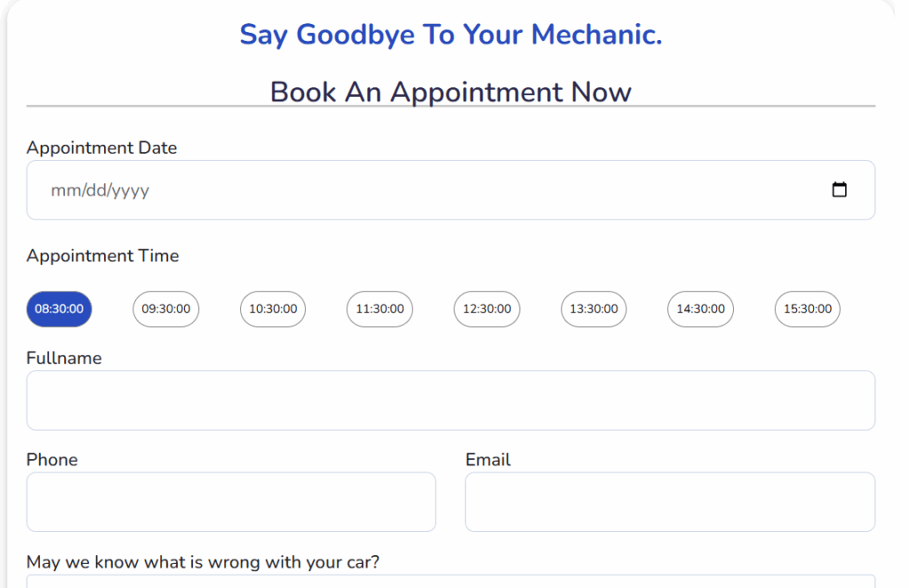Click the Appointment Time label

102,256
